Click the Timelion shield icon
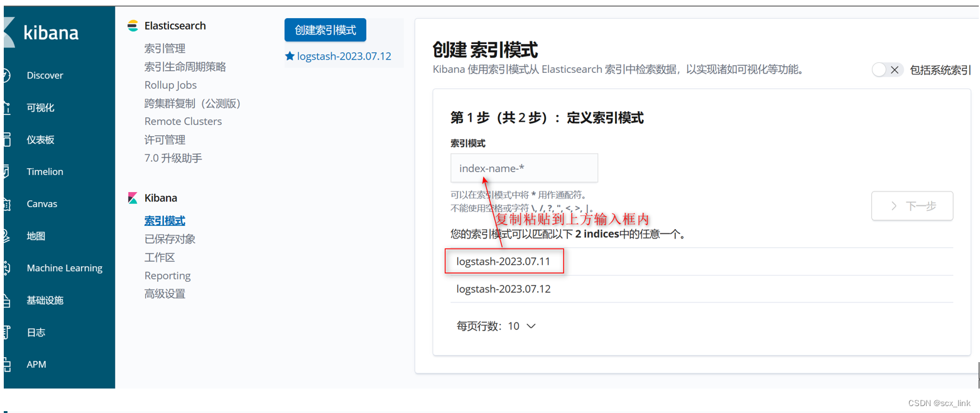980x413 pixels. (6, 172)
